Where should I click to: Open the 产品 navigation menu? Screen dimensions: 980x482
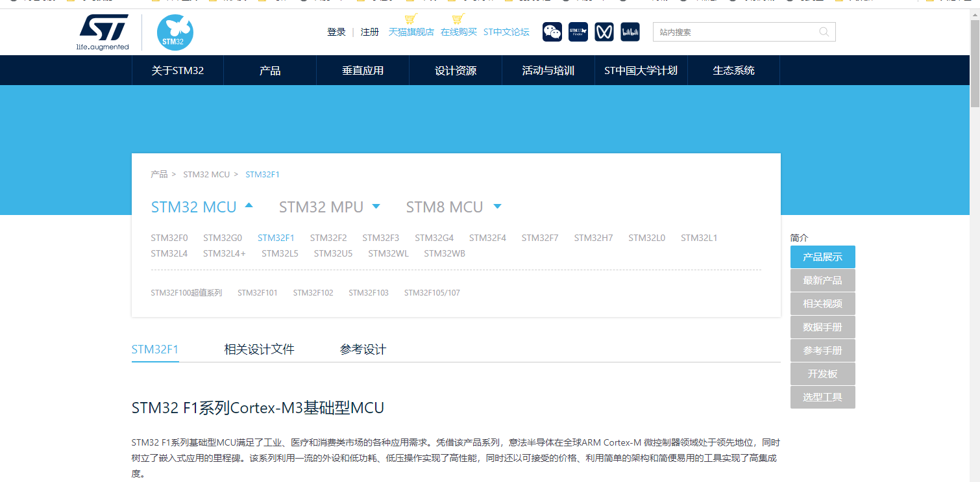click(x=270, y=70)
